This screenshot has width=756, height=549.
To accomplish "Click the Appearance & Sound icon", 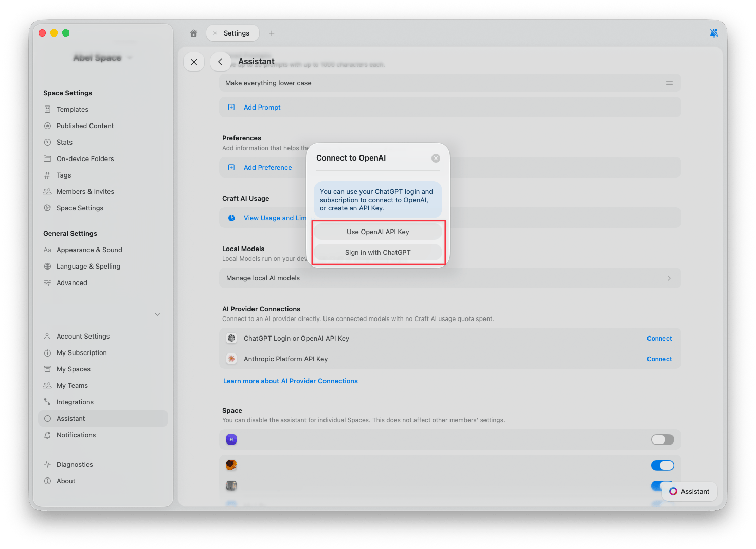I will point(47,250).
